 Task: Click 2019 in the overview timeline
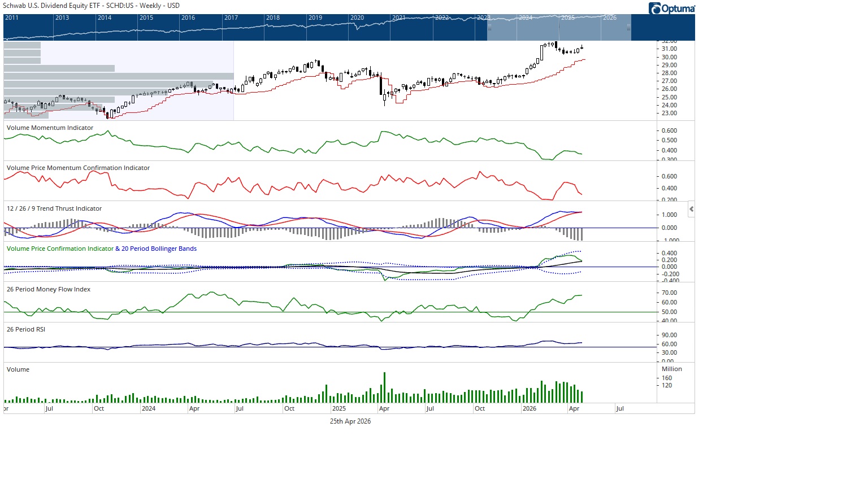[315, 18]
